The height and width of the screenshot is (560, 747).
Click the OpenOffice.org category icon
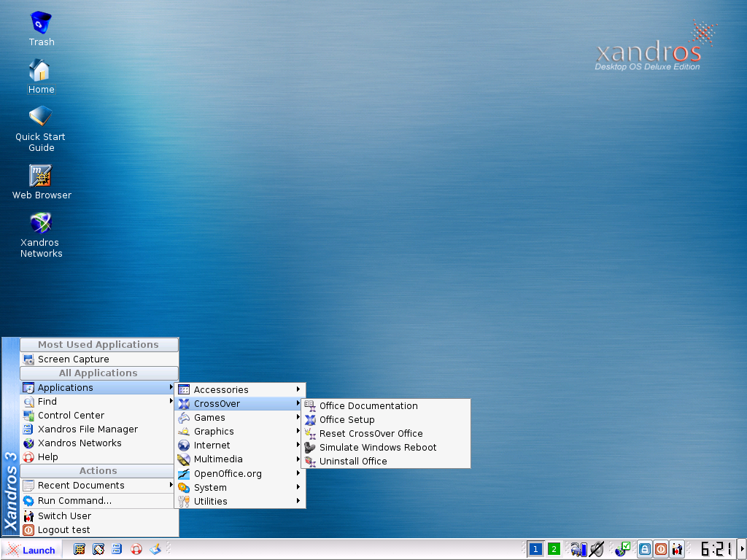click(184, 474)
